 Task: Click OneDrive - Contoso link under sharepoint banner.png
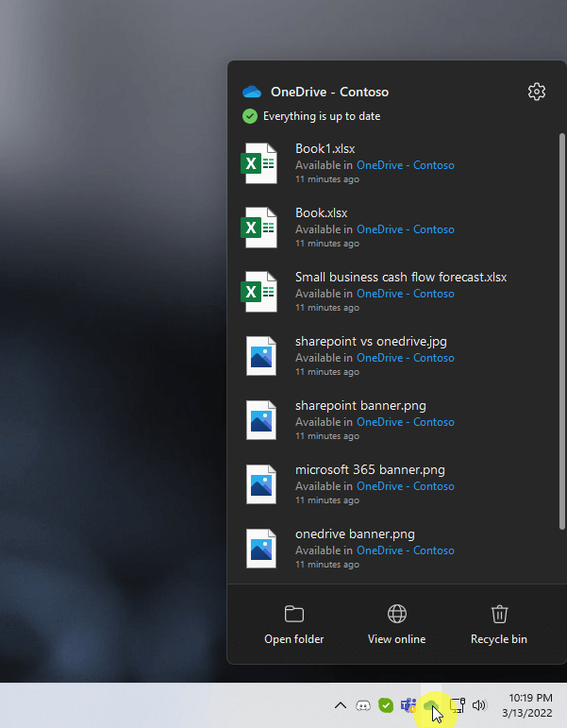(406, 422)
